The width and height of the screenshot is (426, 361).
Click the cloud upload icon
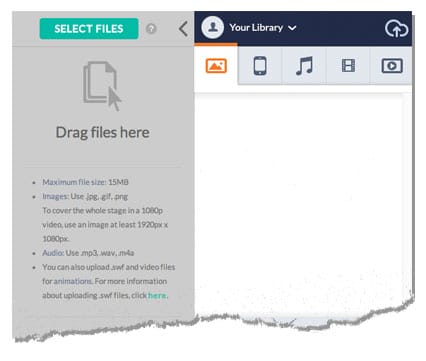pyautogui.click(x=396, y=29)
